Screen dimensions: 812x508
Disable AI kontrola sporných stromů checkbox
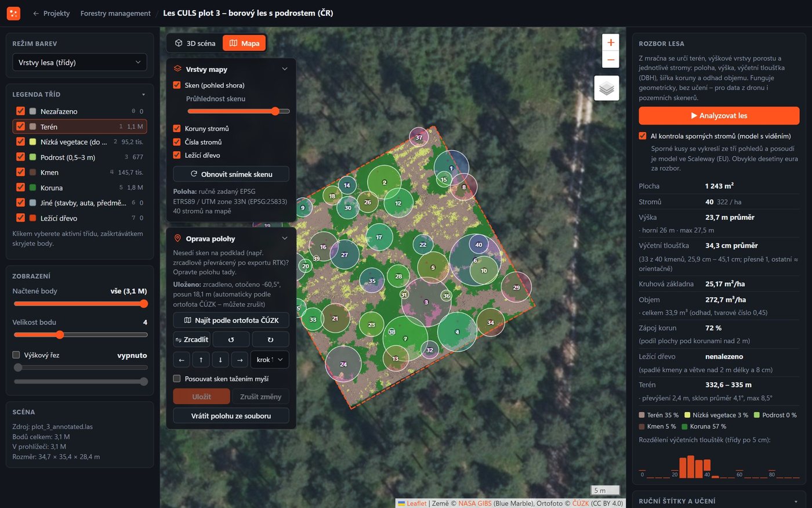click(x=643, y=136)
